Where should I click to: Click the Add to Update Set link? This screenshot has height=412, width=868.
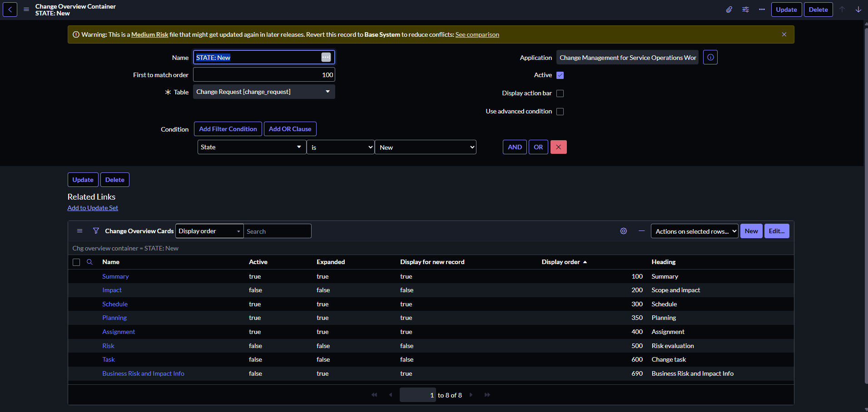93,208
